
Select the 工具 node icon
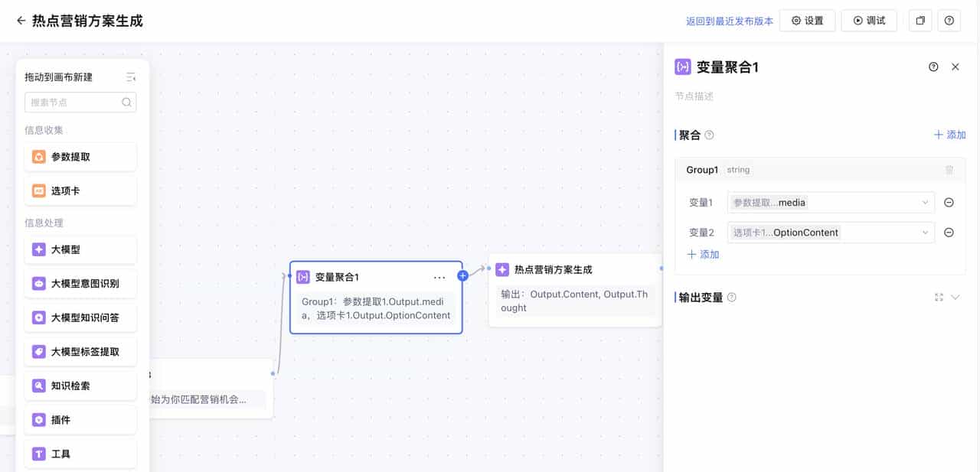tap(39, 453)
